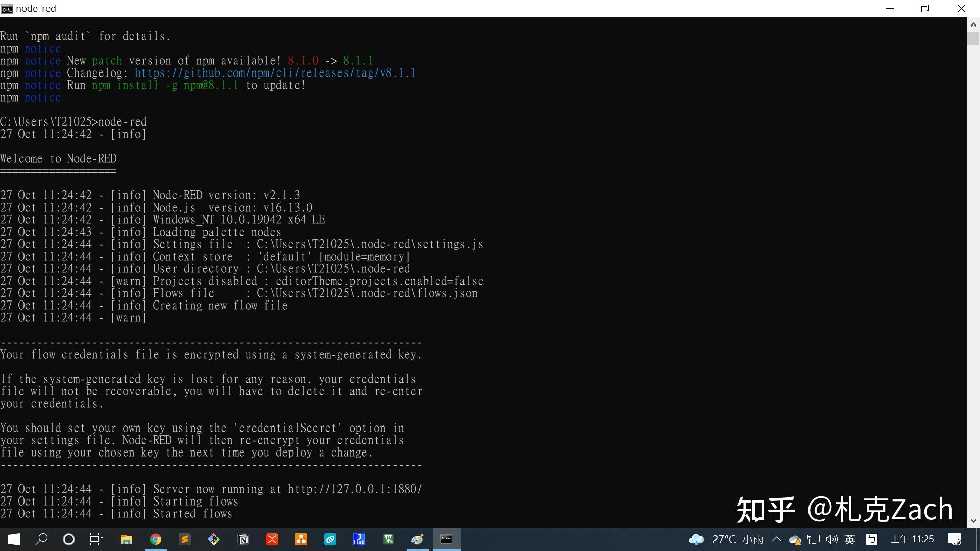Select the command prompt taskbar tab
The height and width of the screenshot is (551, 980).
pos(447,539)
